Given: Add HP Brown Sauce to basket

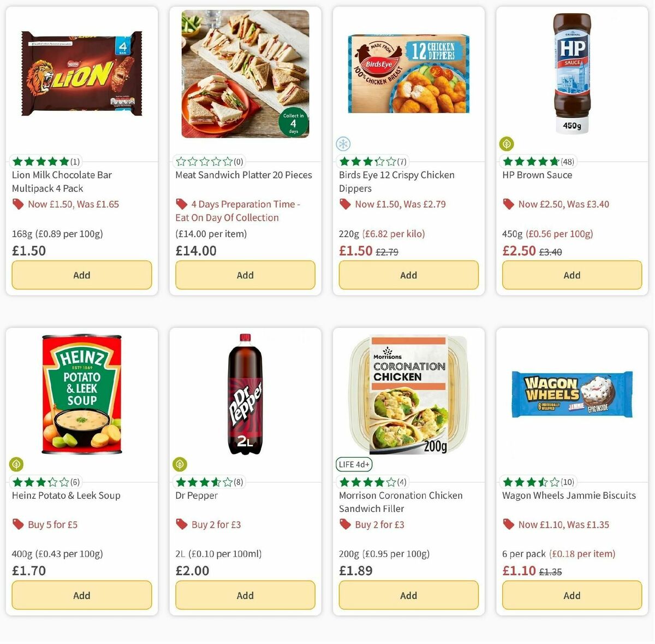Looking at the screenshot, I should pos(571,275).
